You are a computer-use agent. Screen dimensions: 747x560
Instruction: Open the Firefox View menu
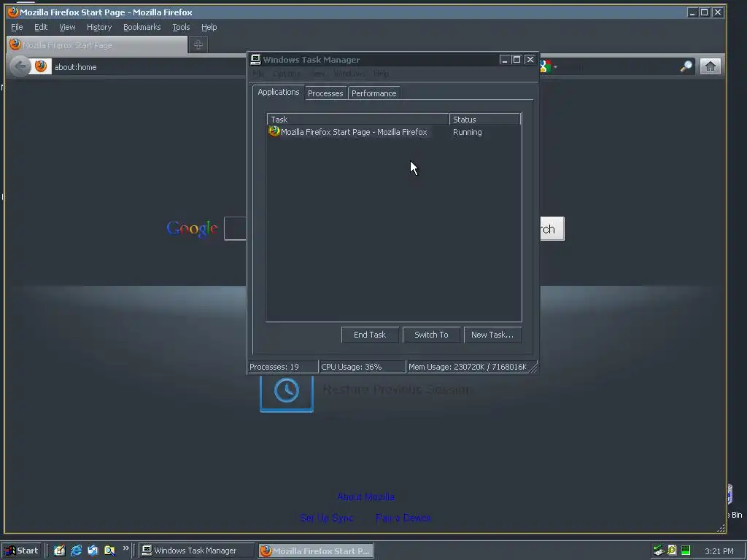pos(67,27)
